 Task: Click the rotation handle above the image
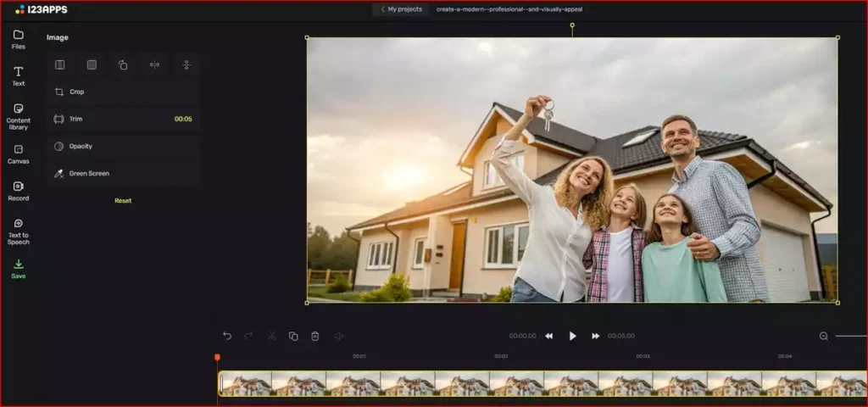(572, 25)
